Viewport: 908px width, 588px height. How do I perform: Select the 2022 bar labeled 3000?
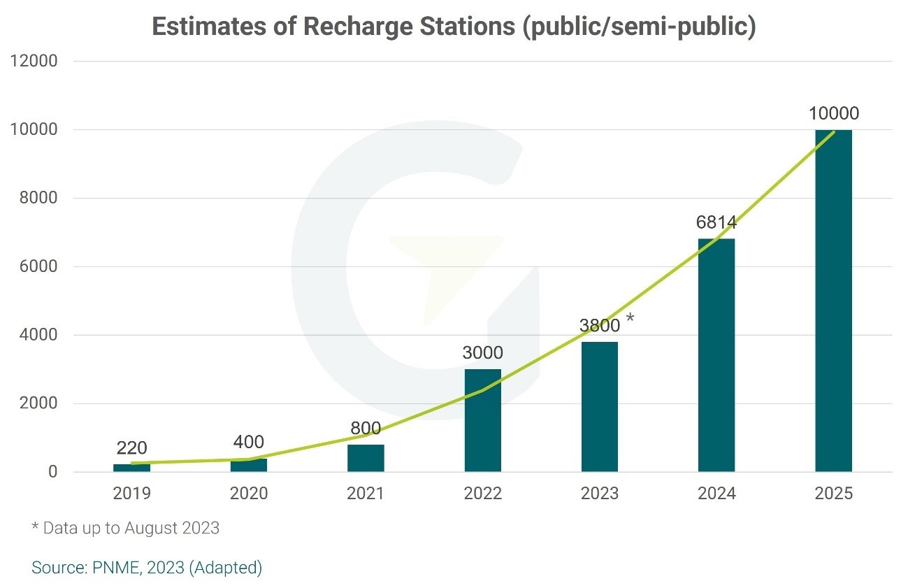482,420
